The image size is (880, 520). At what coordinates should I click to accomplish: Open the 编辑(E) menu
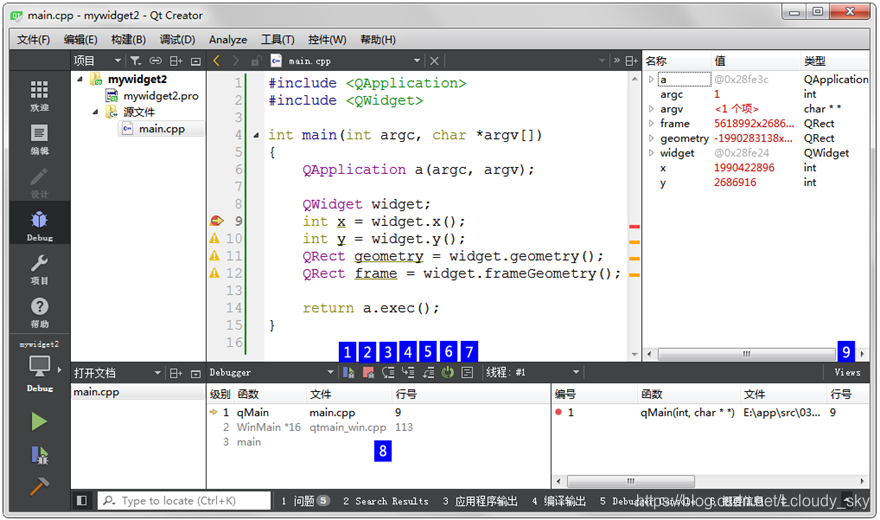tap(80, 39)
